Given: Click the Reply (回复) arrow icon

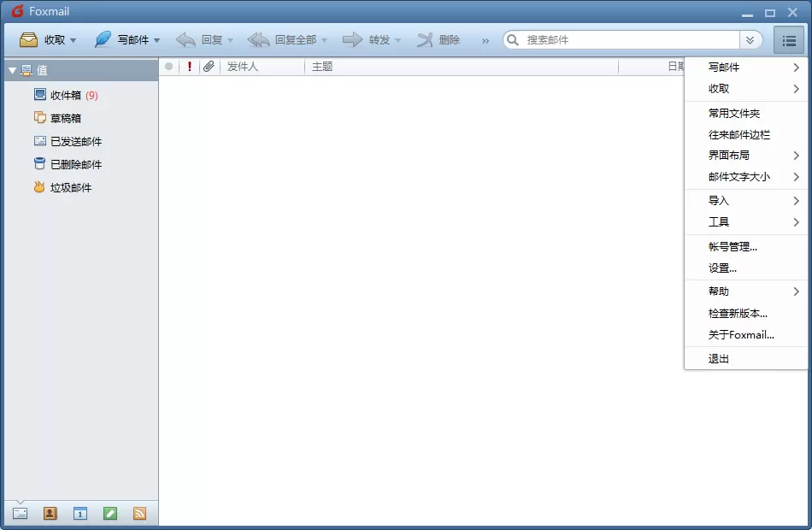Looking at the screenshot, I should click(185, 39).
